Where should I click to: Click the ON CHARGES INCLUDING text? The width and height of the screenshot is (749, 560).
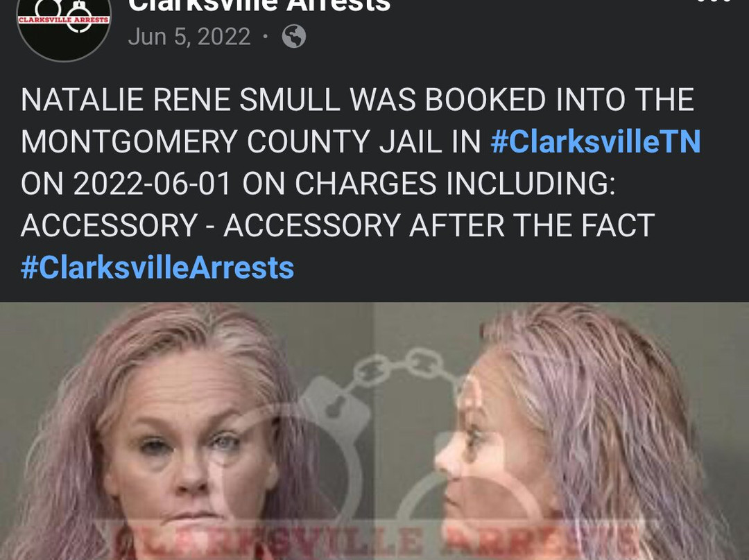429,184
